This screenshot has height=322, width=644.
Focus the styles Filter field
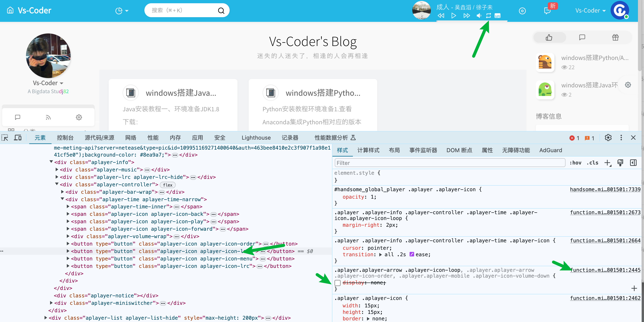point(450,163)
